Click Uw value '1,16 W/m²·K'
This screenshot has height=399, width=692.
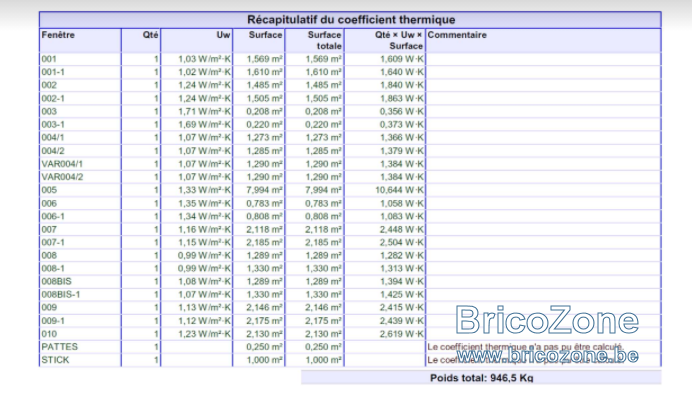coord(204,230)
